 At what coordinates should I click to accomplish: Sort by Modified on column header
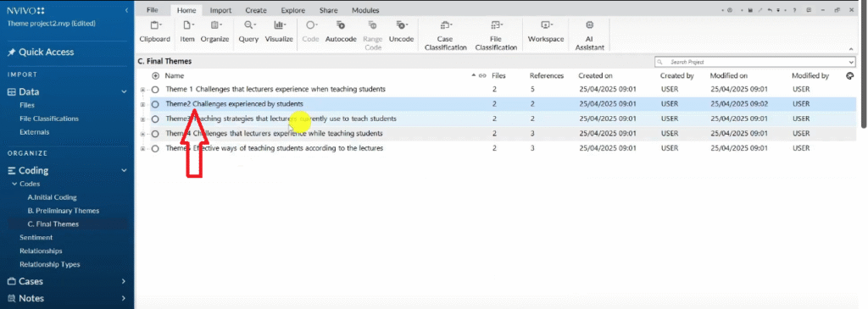point(728,75)
